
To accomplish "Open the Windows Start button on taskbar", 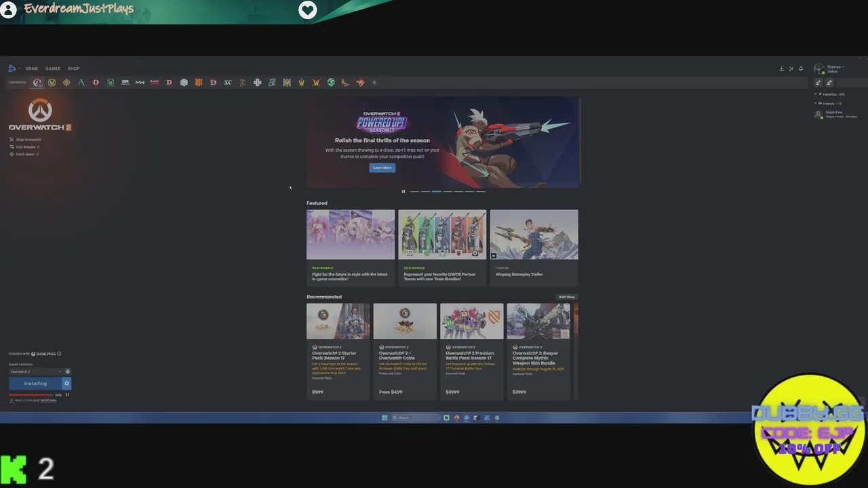I will (x=384, y=418).
